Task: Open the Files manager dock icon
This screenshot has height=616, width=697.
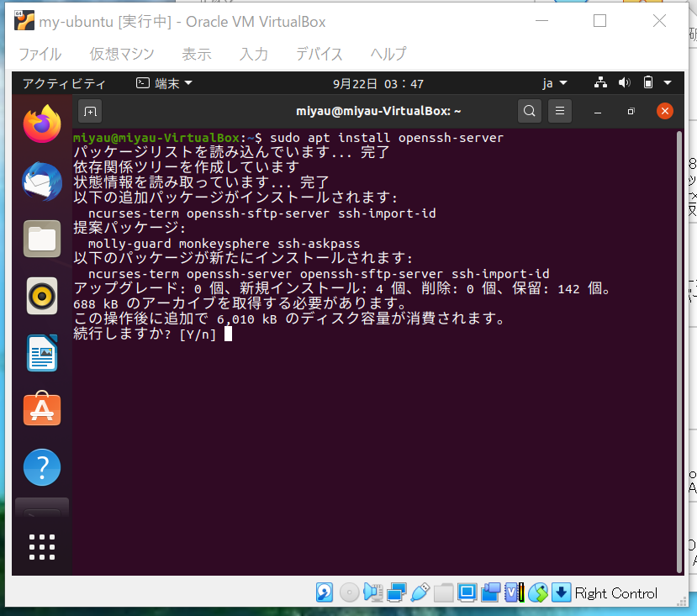Action: (42, 239)
